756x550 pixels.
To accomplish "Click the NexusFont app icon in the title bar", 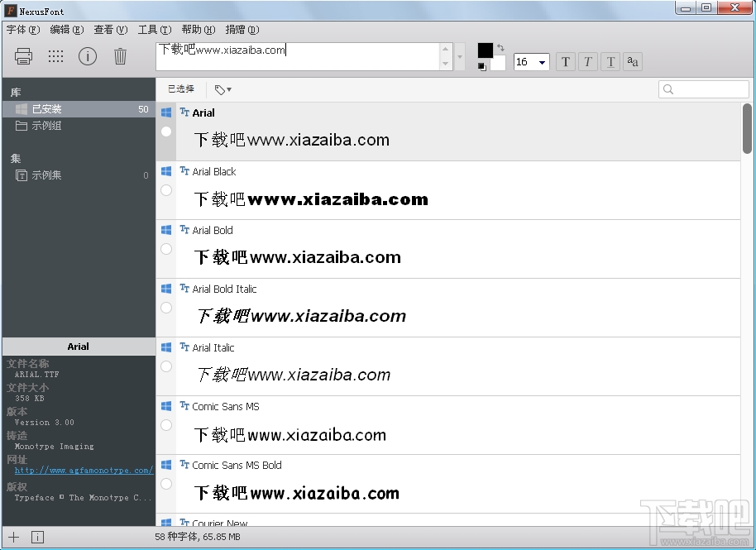I will click(10, 10).
